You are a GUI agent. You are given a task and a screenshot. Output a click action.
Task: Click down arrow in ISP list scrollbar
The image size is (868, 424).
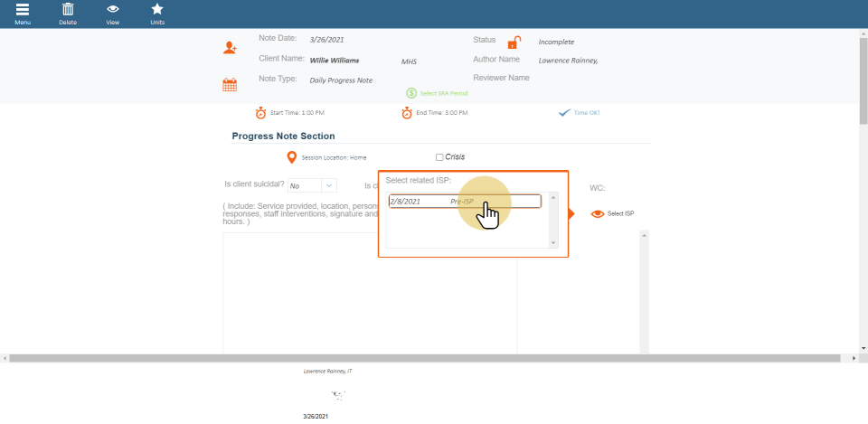(553, 242)
